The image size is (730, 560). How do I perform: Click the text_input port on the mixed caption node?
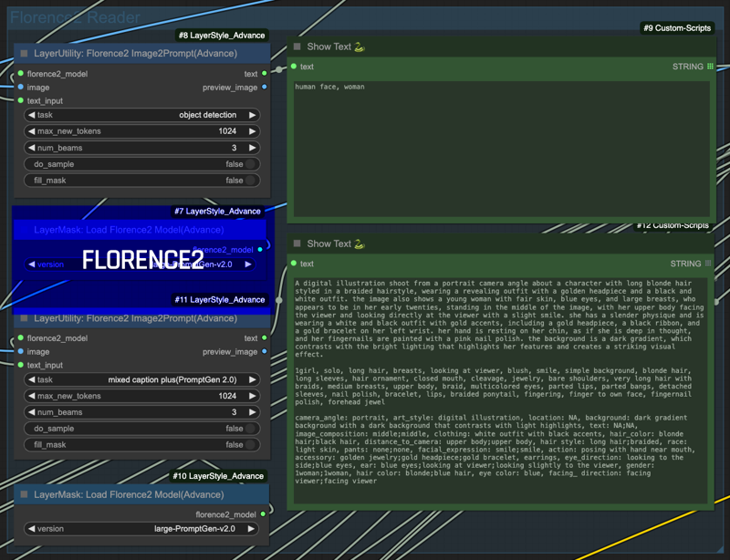click(x=20, y=365)
